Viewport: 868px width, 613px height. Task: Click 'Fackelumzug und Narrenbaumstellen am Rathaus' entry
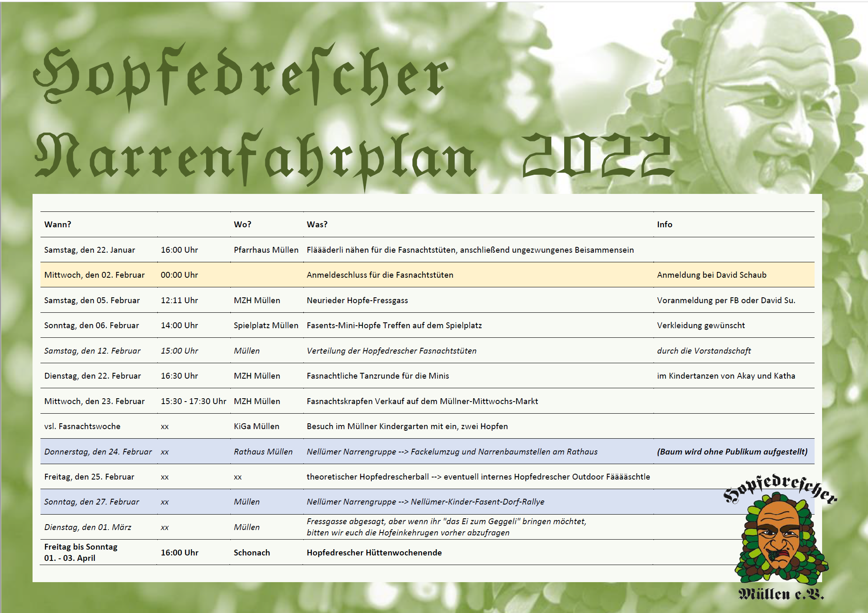504,452
